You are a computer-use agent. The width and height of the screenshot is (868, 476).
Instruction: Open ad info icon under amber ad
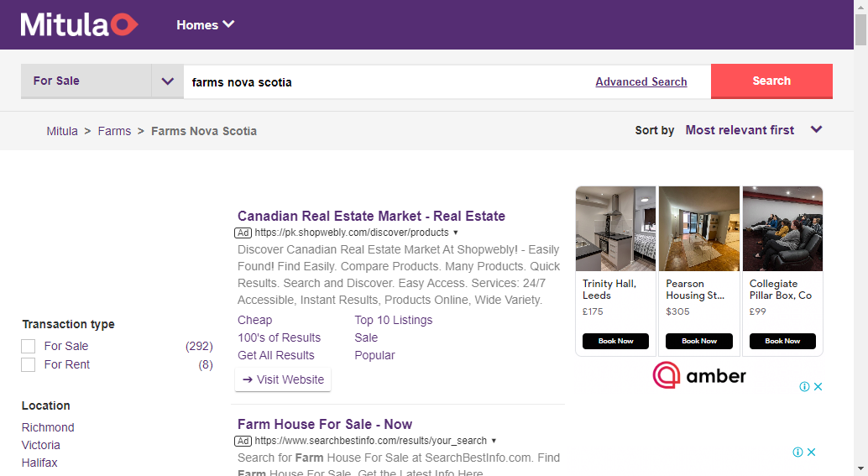coord(804,387)
